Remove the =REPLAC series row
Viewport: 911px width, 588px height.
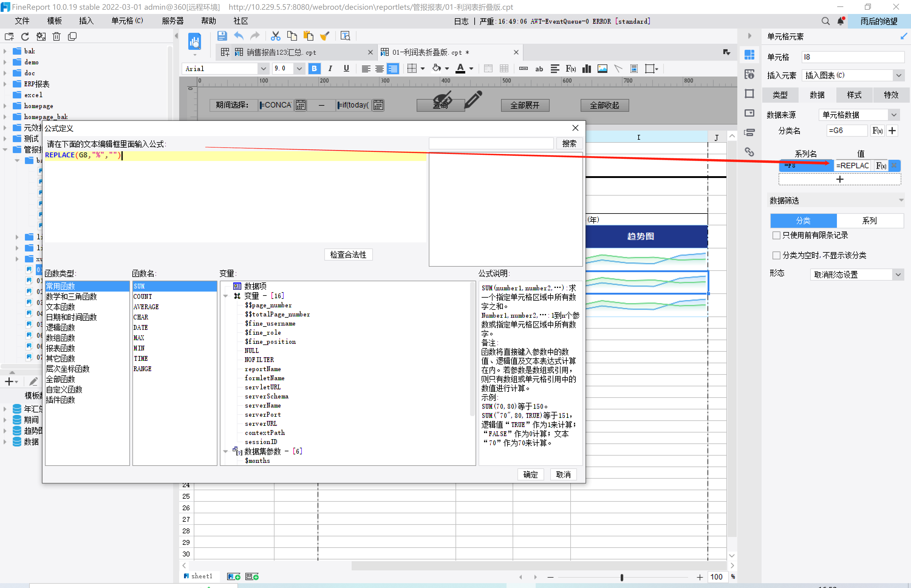point(894,165)
